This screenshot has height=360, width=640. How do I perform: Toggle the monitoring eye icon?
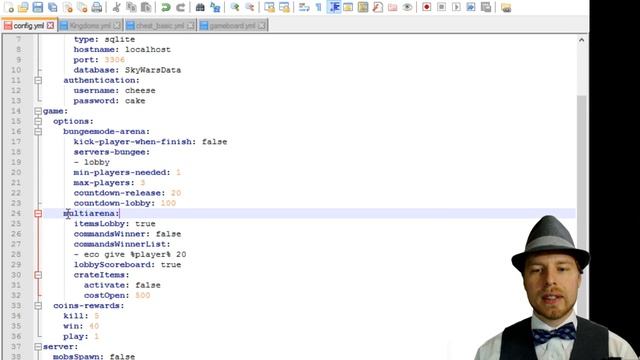407,7
